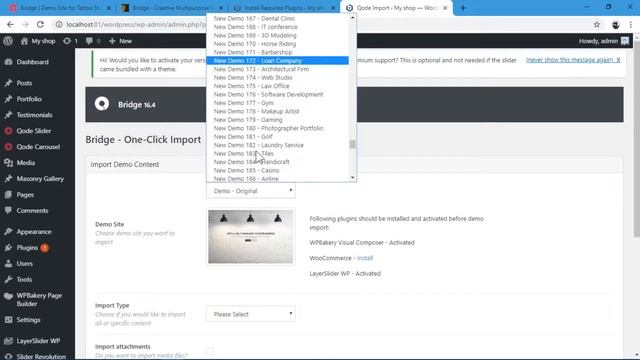Open the browser menu three dots
This screenshot has height=360, width=640.
(x=631, y=24)
